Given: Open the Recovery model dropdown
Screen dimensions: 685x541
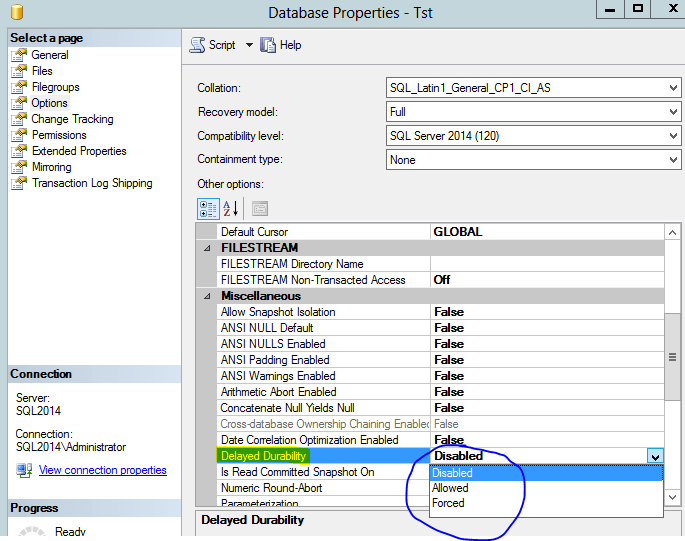Looking at the screenshot, I should click(x=673, y=112).
